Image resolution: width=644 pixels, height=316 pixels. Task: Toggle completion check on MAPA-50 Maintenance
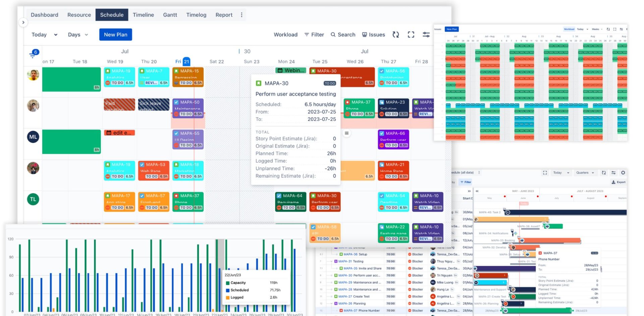point(176,102)
